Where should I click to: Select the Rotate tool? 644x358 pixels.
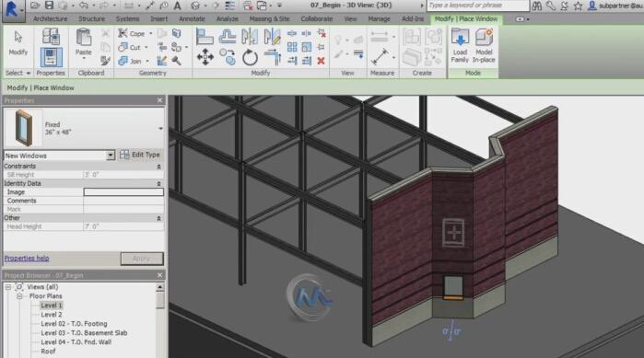pos(250,57)
